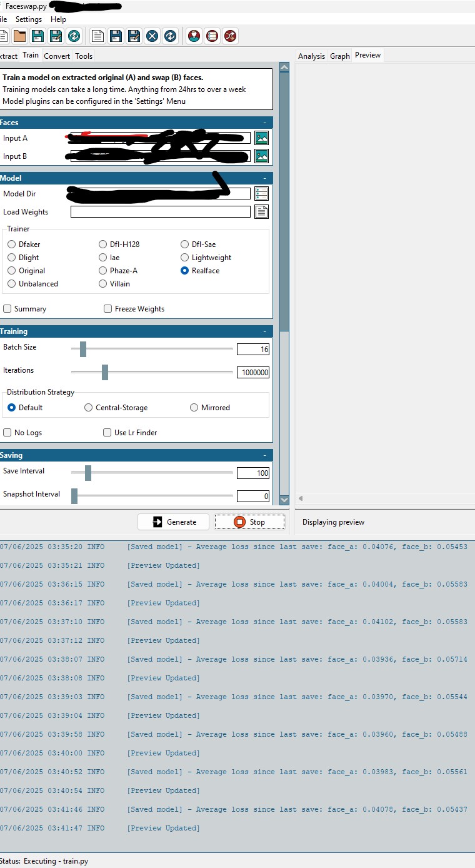Viewport: 475px width, 868px height.
Task: Click teal Save Project As pencil-floppy icon
Action: pyautogui.click(x=56, y=36)
